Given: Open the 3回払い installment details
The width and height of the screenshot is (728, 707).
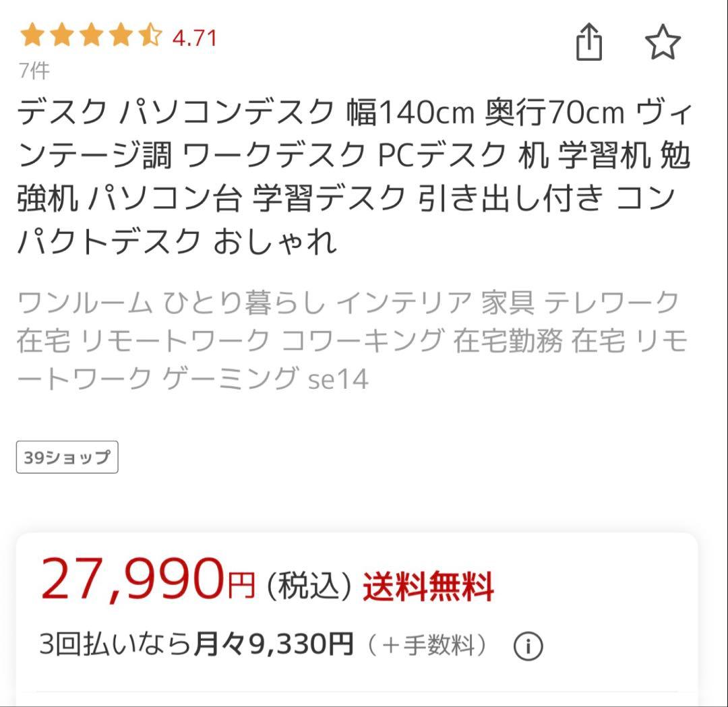Looking at the screenshot, I should [x=115, y=646].
